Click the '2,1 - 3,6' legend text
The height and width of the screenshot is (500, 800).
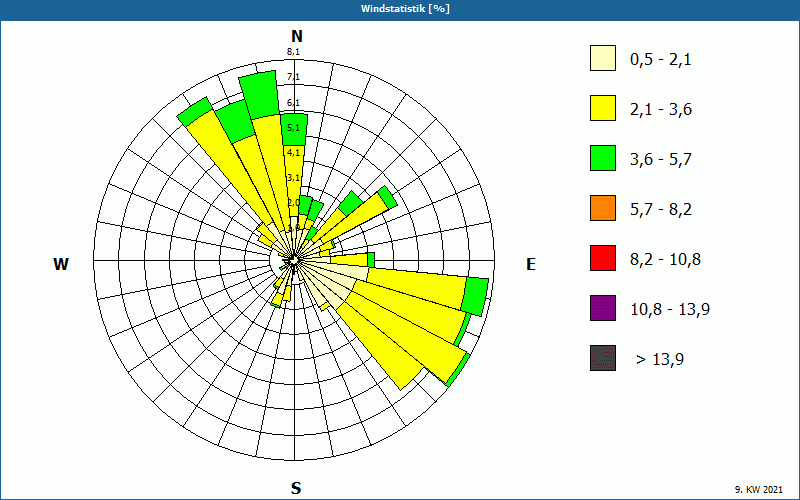coord(661,110)
